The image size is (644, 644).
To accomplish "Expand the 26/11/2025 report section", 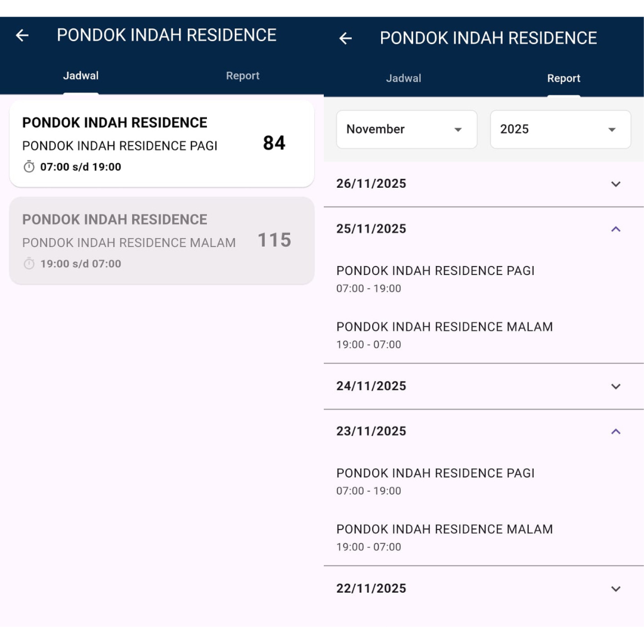I will [x=616, y=184].
